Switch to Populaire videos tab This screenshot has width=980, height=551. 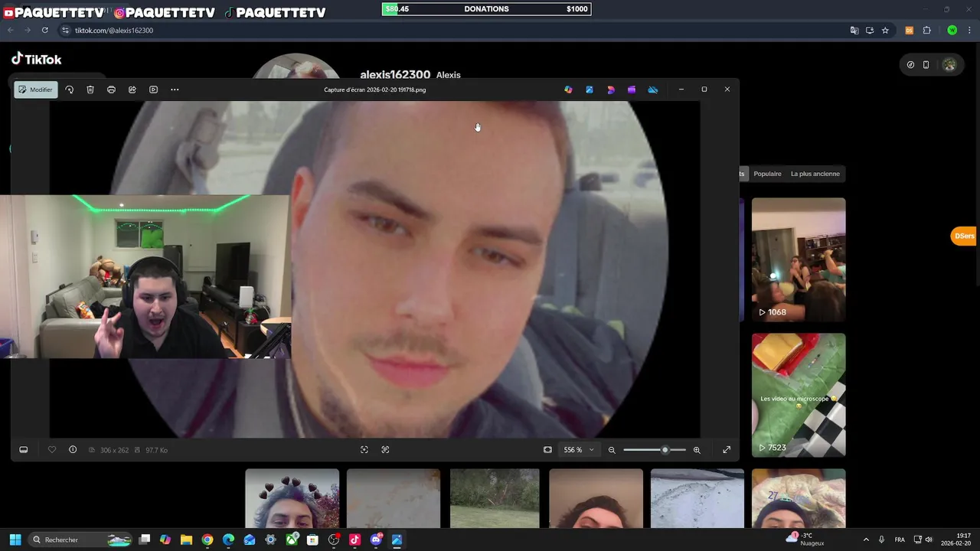click(x=767, y=174)
